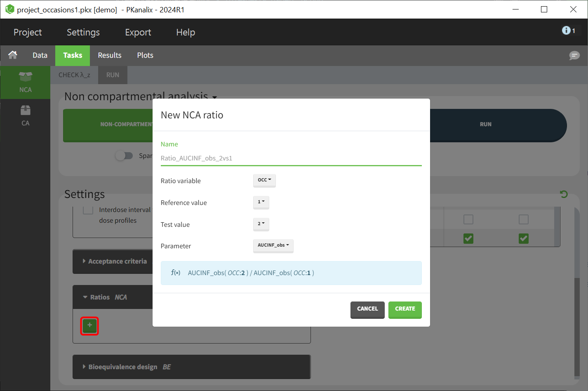Open the NCA sidebar section
588x391 pixels.
pos(25,82)
